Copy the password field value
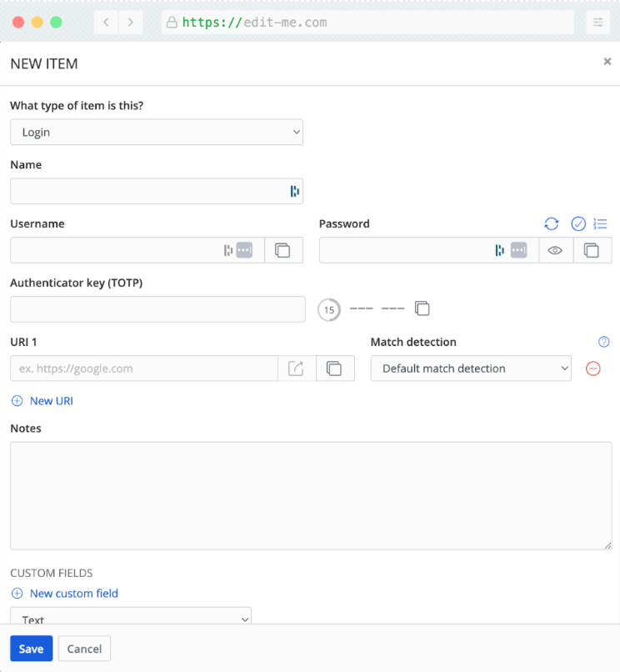Screen dimensions: 620x672 coord(592,250)
